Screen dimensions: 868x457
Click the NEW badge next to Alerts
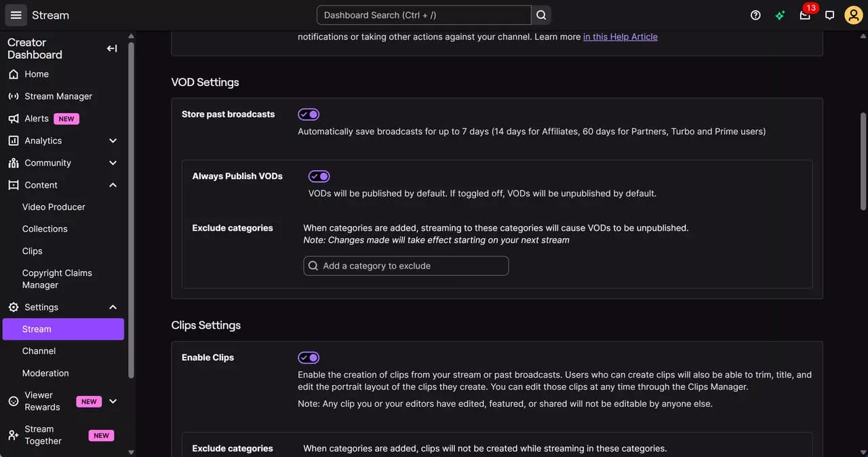point(66,119)
